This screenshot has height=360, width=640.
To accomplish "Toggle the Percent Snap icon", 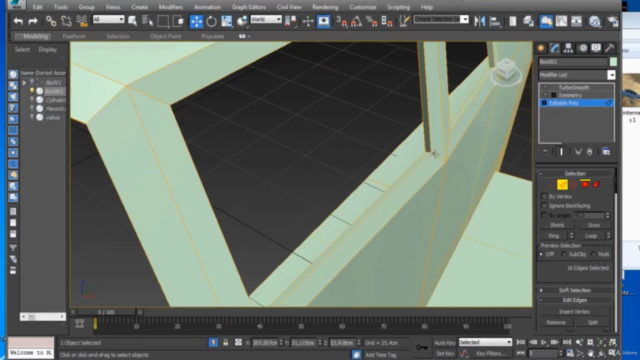I will pyautogui.click(x=371, y=21).
